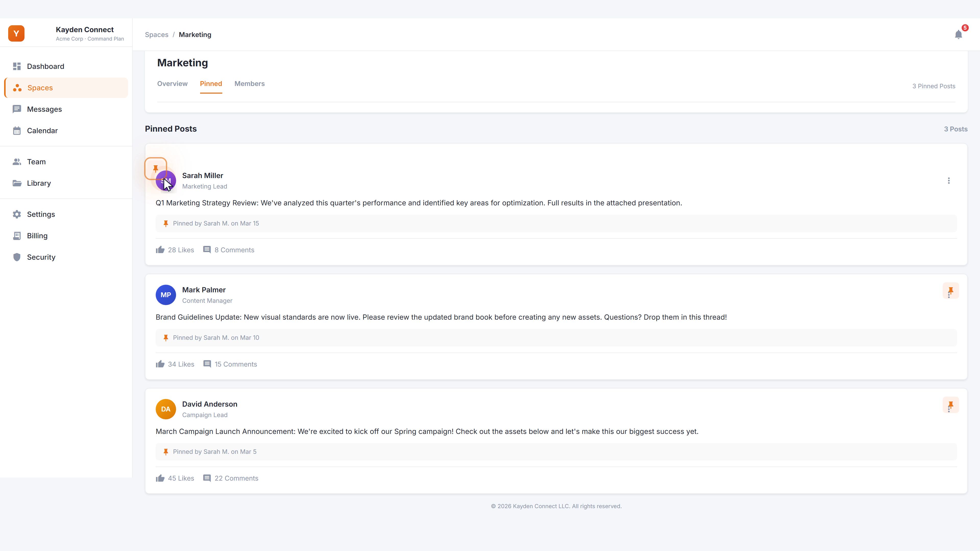Open notifications bell with 5 badge
This screenshot has width=980, height=551.
click(x=959, y=35)
